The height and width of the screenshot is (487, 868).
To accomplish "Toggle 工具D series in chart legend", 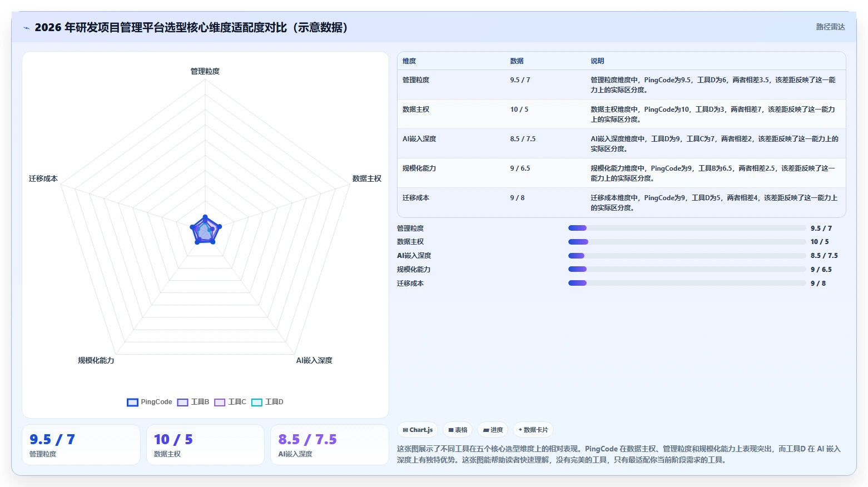I will (x=267, y=402).
